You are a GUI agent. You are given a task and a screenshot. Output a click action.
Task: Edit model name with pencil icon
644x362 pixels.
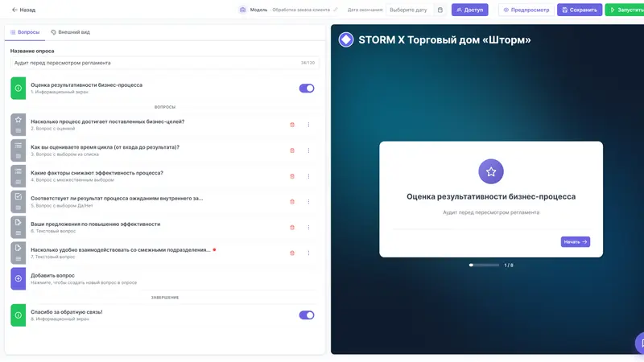[336, 10]
